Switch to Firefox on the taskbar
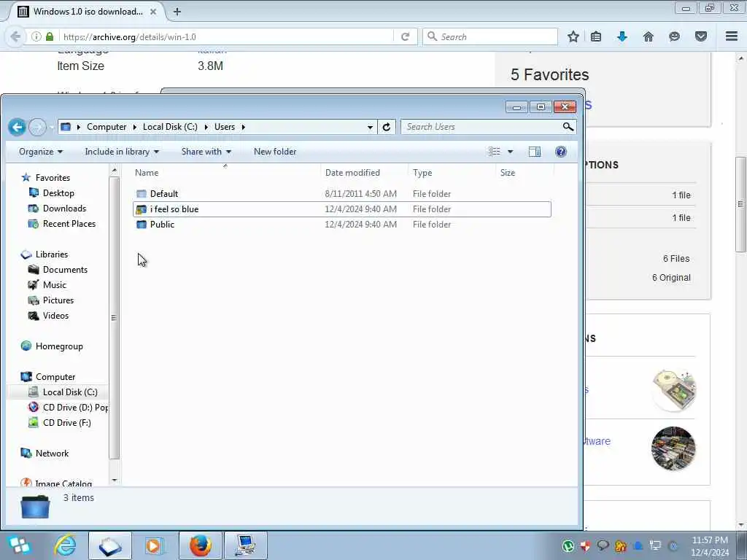Image resolution: width=747 pixels, height=560 pixels. point(201,545)
